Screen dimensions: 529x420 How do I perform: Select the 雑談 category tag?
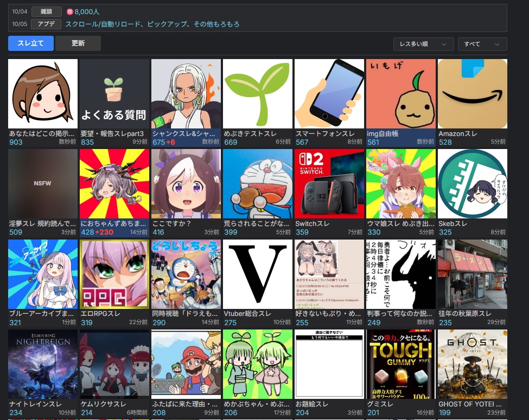point(46,11)
